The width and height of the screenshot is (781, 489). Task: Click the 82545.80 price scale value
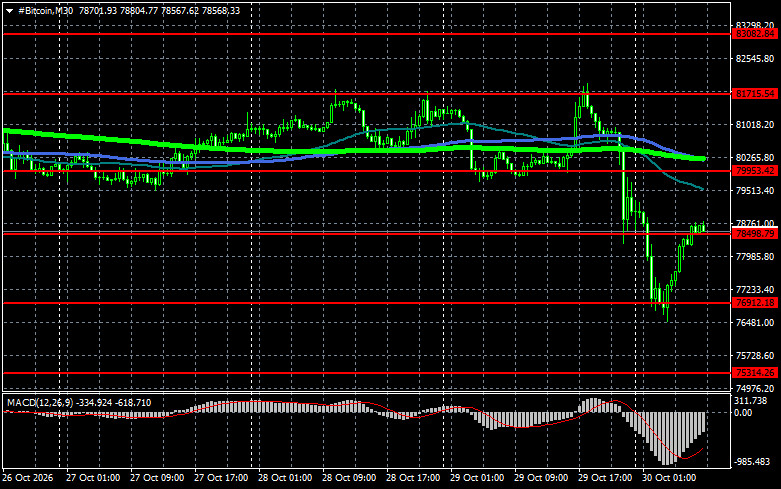click(755, 59)
